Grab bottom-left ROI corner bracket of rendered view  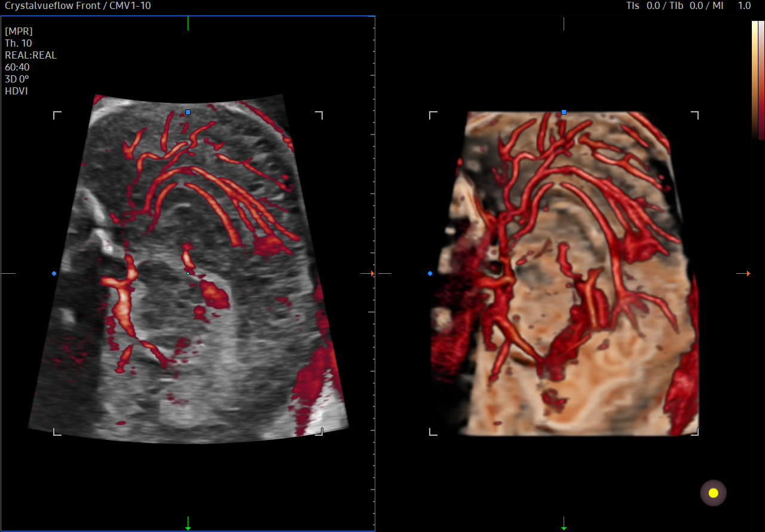point(433,431)
